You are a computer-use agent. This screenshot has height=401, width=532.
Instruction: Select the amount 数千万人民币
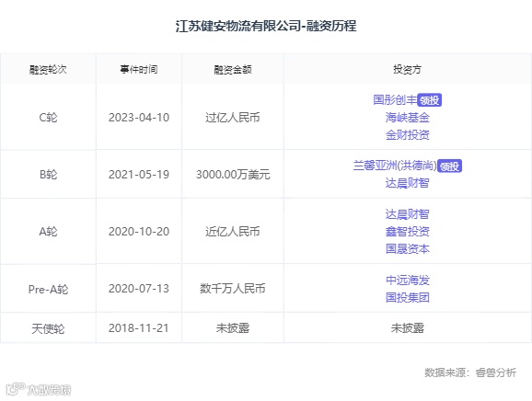coord(233,289)
